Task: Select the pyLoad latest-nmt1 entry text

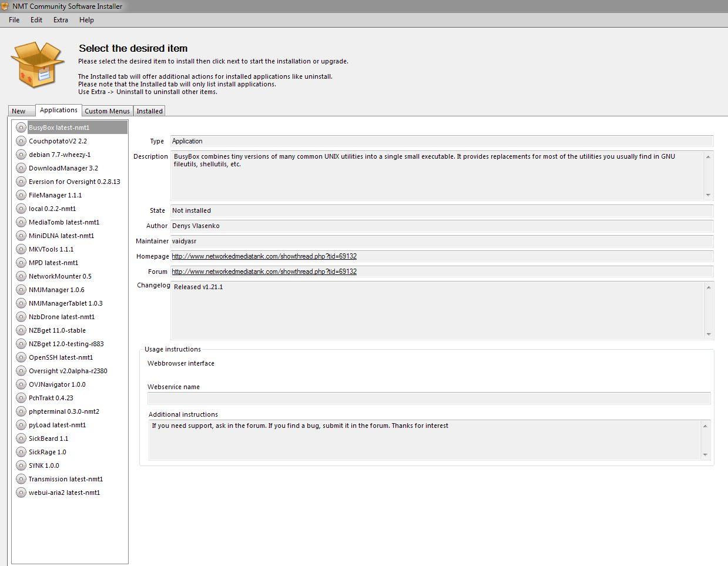Action: (x=57, y=425)
